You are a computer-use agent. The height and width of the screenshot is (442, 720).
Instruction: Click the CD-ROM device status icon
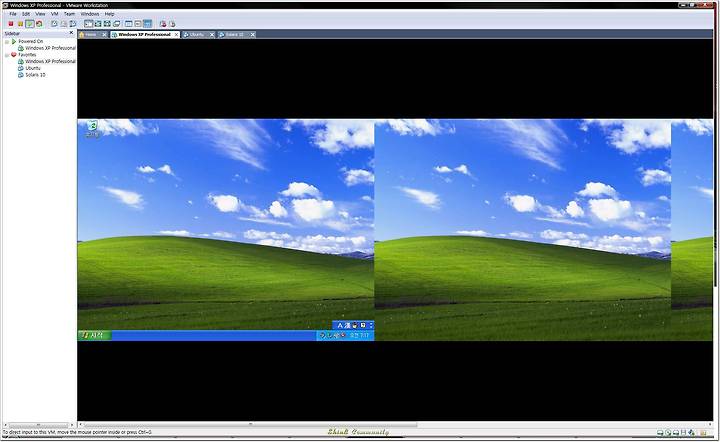coord(668,432)
